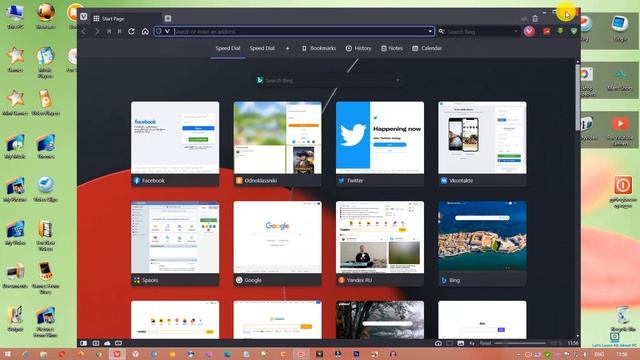Open the History start page tab
This screenshot has height=360, width=640.
(x=359, y=48)
